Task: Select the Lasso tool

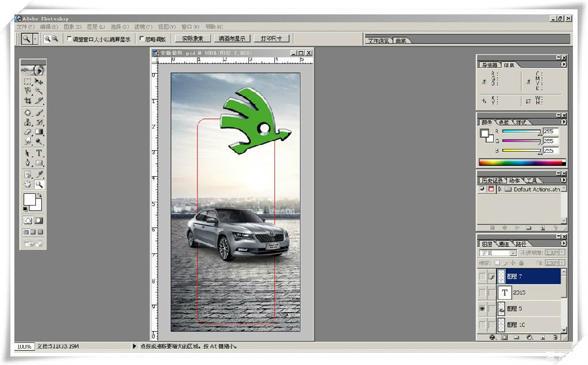Action: 27,91
